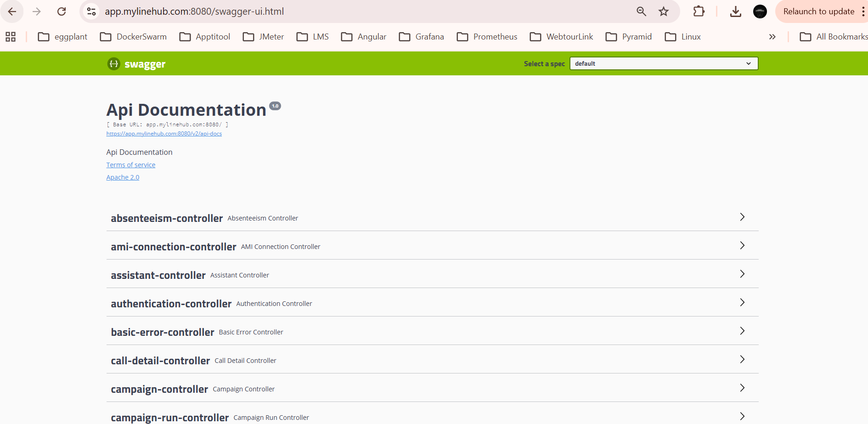Open the Prometheus bookmark folder
The image size is (868, 424).
coord(487,37)
